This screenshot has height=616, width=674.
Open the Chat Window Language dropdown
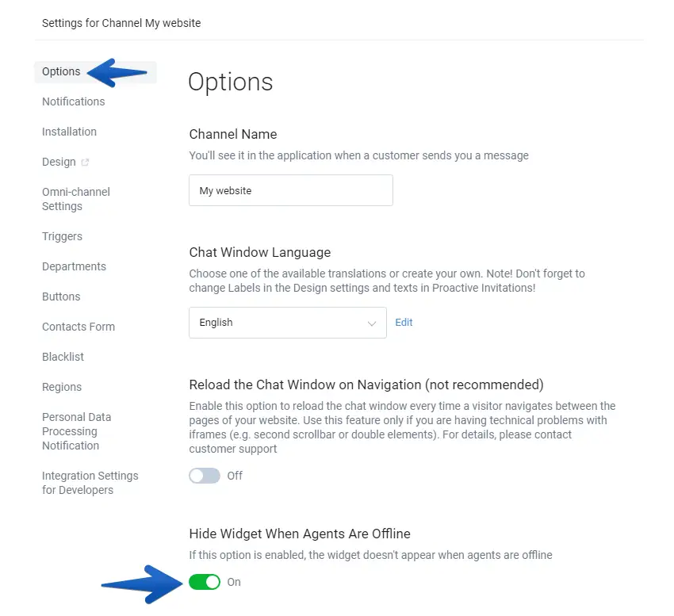(287, 323)
